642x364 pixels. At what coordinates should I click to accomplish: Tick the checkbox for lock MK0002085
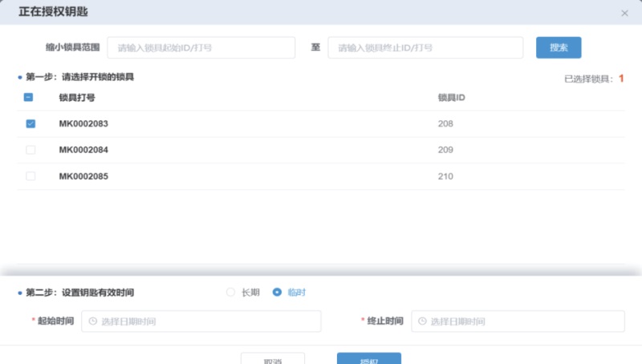(30, 176)
